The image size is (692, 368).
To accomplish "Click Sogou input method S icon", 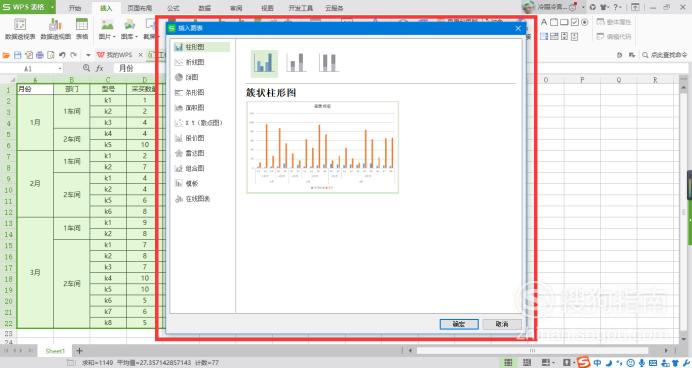I will [x=583, y=362].
